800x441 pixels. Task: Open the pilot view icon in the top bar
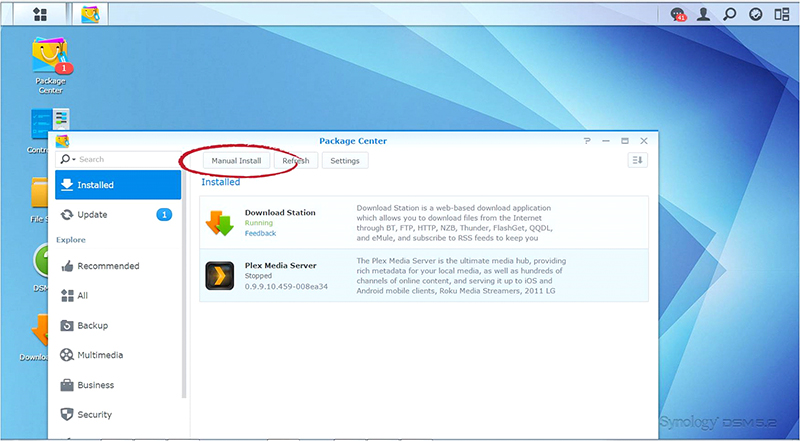(756, 14)
